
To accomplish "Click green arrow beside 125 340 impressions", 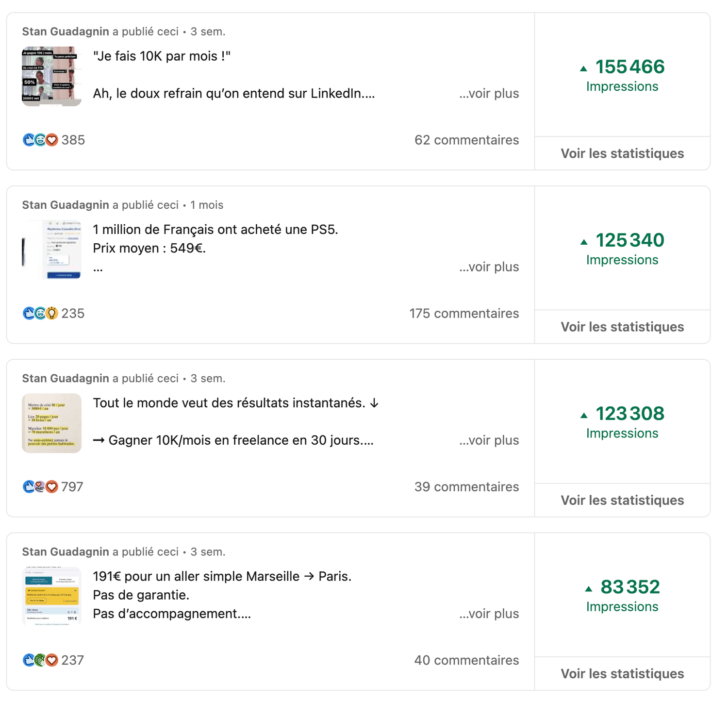I will (x=584, y=242).
